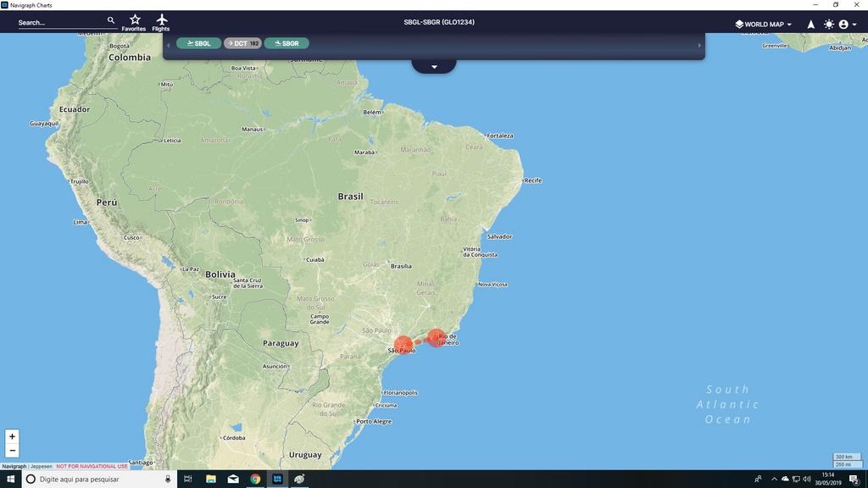
Task: Click the La Paz city label
Action: tap(191, 269)
